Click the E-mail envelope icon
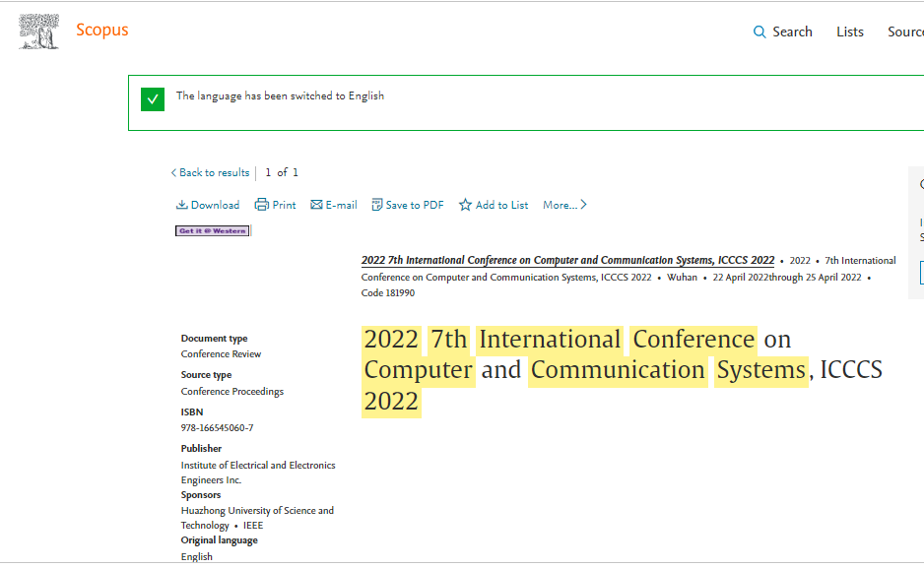The image size is (924, 569). click(x=316, y=205)
